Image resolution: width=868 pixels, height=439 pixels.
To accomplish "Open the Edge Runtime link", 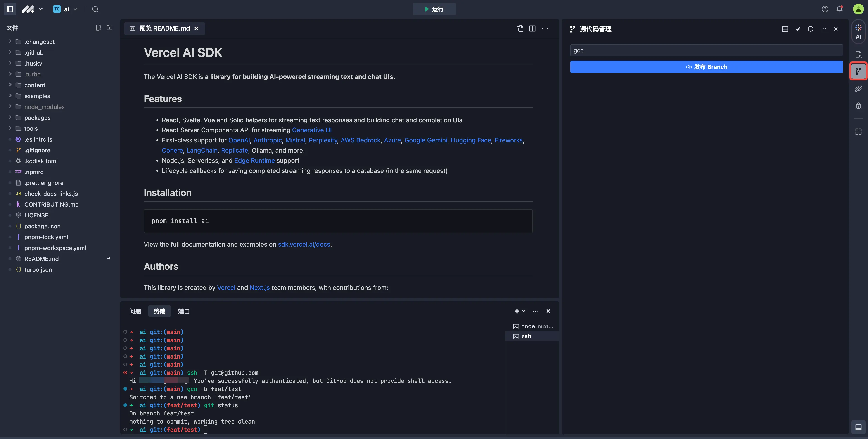I will tap(254, 160).
